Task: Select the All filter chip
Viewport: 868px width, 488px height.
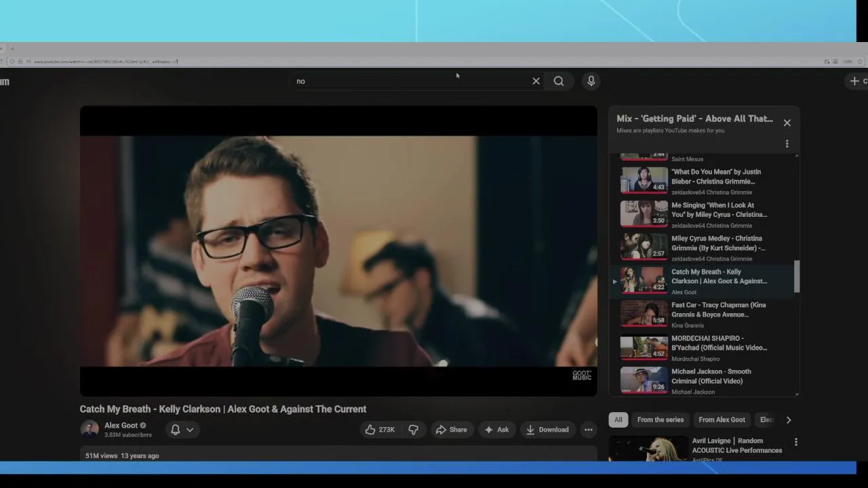Action: [618, 420]
